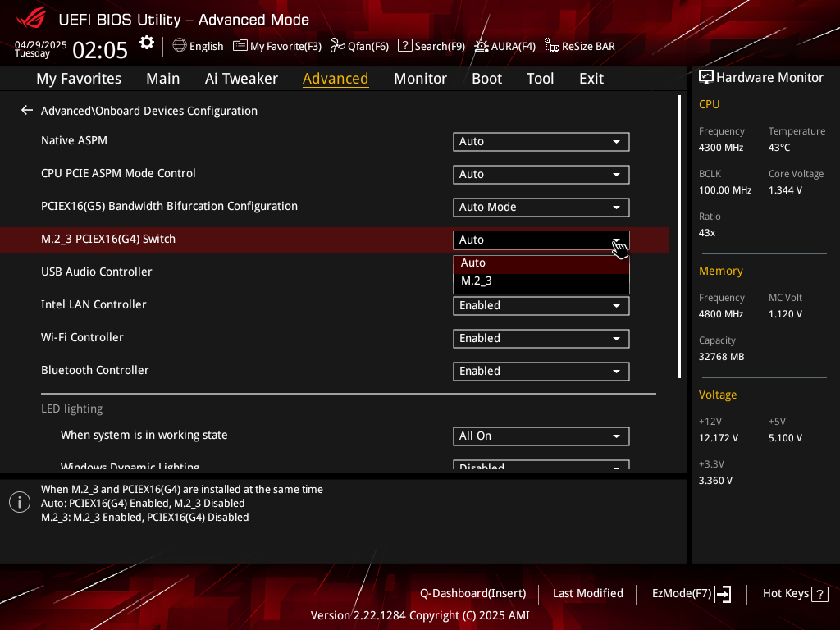Click the Version 2.22.1284 copyright text

click(420, 615)
